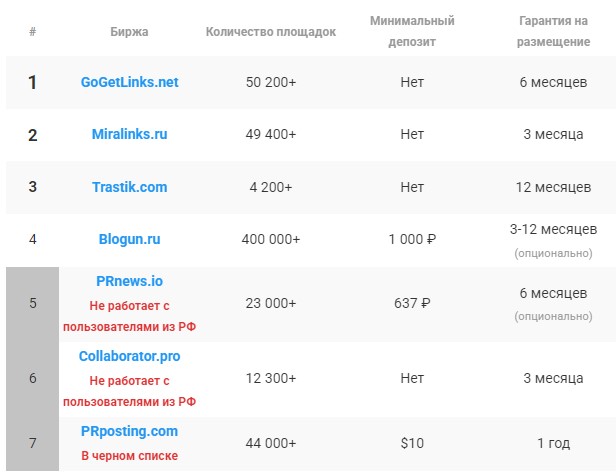Click the gray rank 7 cell
The image size is (616, 472).
33,443
